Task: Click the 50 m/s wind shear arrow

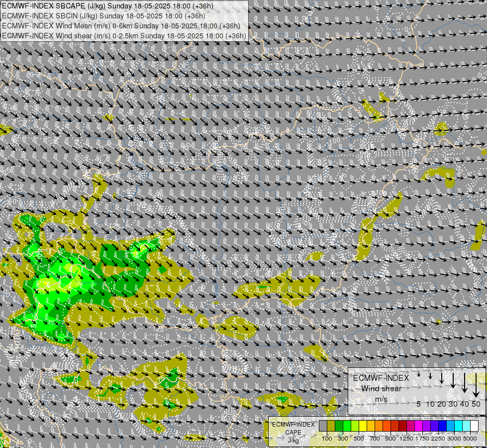Action: (x=476, y=385)
